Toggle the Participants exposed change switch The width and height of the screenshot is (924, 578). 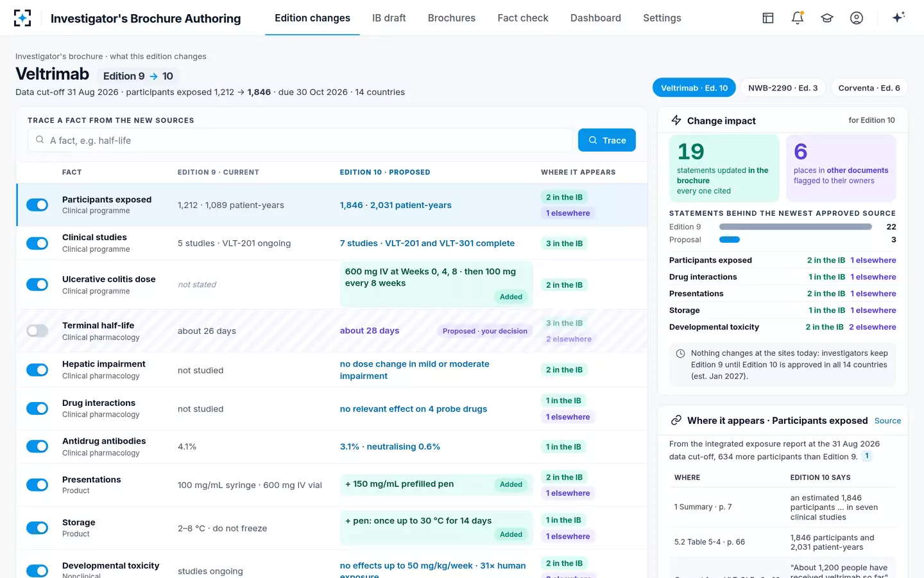pos(37,205)
